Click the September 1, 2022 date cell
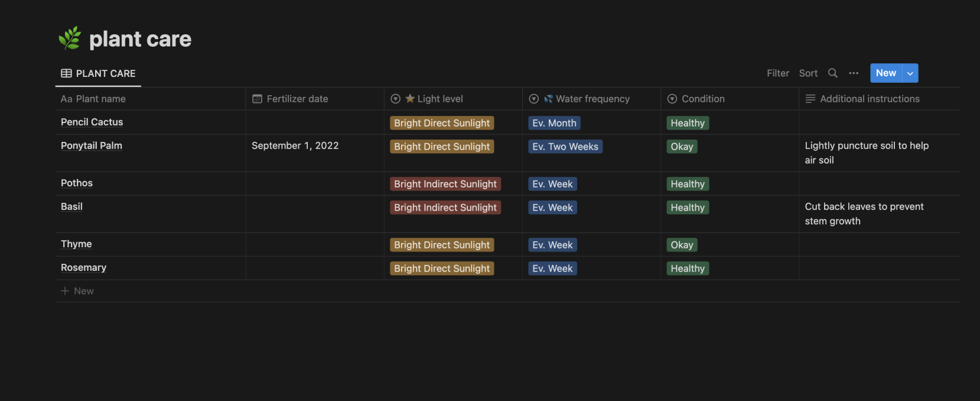This screenshot has width=980, height=401. click(x=315, y=153)
